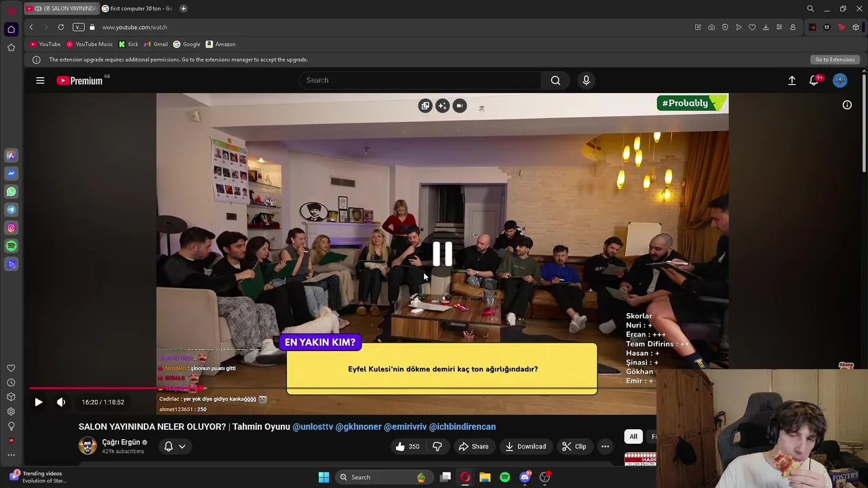
Task: Open YouTube Music bookmark
Action: pos(90,44)
